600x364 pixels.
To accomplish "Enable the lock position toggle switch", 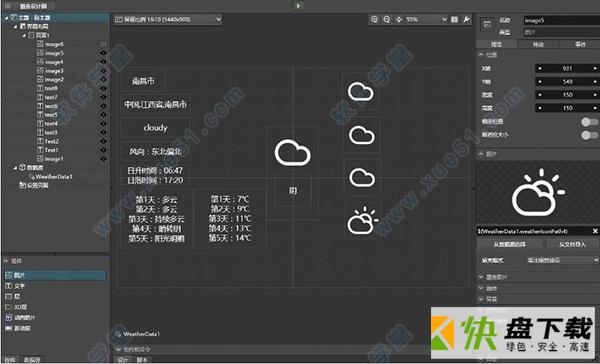I will click(x=589, y=122).
